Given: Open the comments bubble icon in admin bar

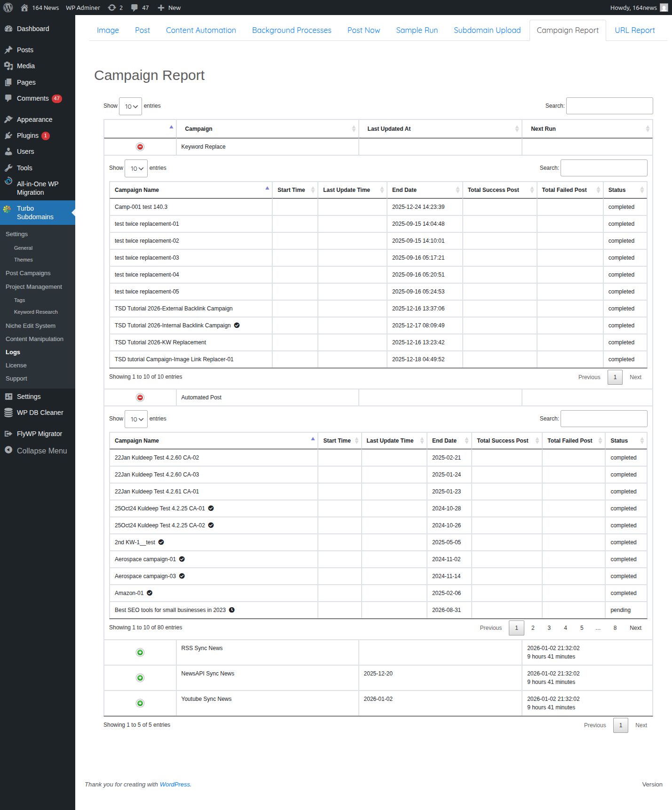Looking at the screenshot, I should [x=134, y=8].
